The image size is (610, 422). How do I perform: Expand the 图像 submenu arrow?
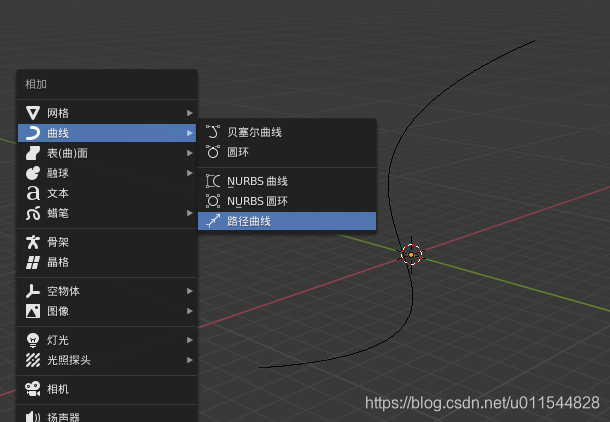pos(189,311)
